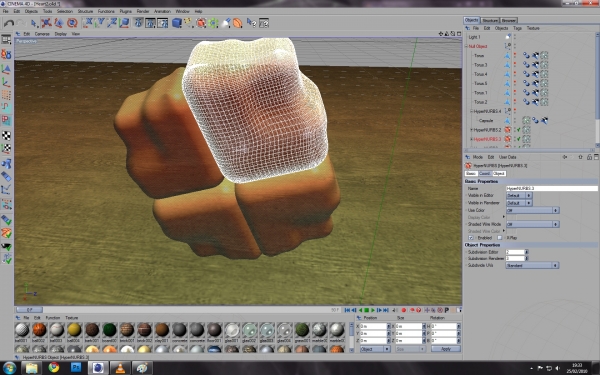The width and height of the screenshot is (600, 375).
Task: Activate the Move tool
Action: 46,23
